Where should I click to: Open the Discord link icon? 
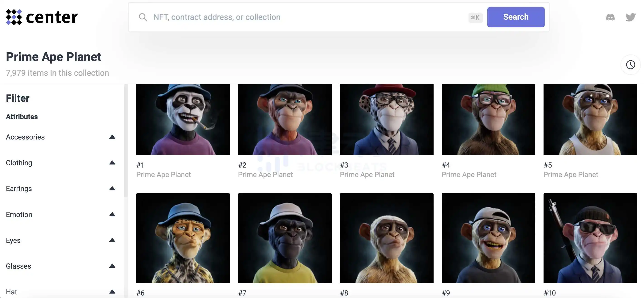click(x=610, y=17)
